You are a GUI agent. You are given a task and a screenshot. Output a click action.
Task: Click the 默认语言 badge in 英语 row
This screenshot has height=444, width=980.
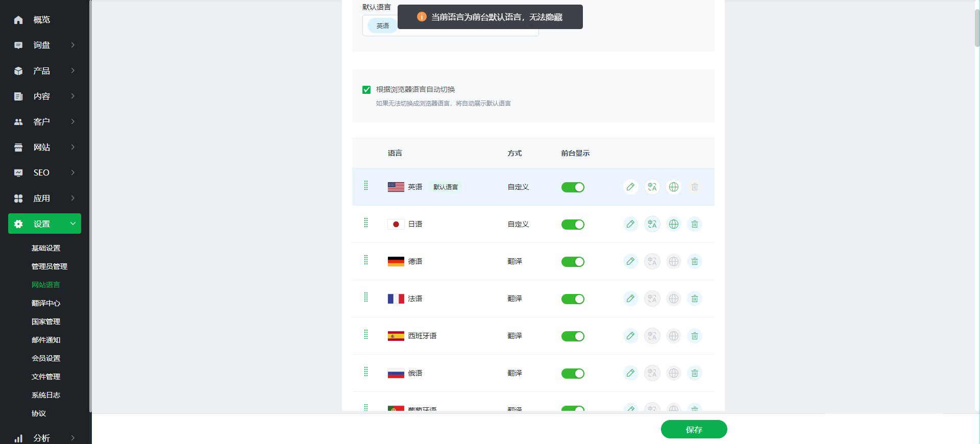446,187
